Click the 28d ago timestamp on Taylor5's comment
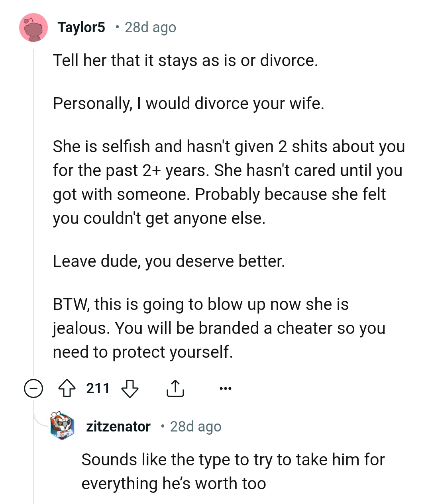 coord(149,27)
